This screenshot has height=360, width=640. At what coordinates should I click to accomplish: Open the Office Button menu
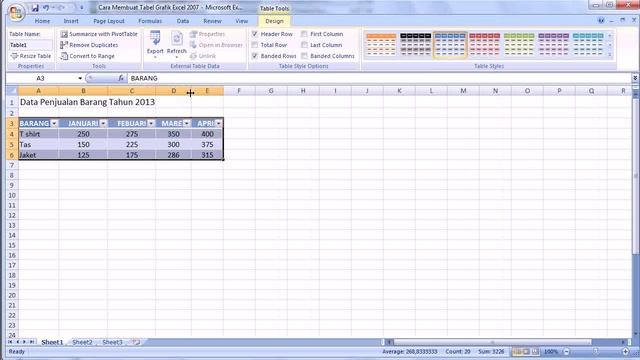click(x=16, y=12)
